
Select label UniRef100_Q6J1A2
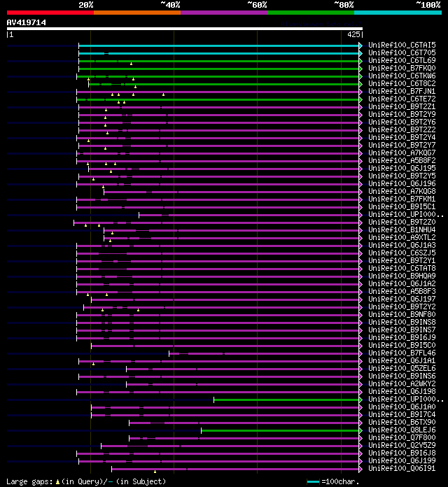coord(402,283)
